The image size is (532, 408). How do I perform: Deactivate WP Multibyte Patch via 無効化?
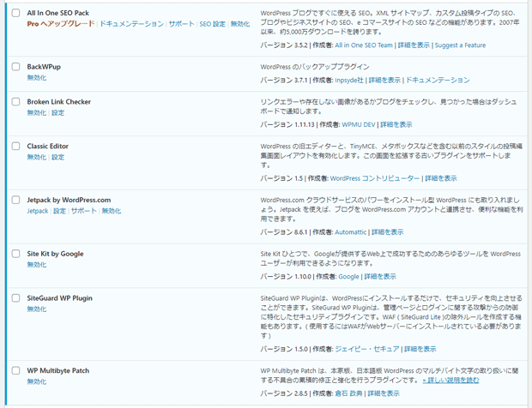37,381
